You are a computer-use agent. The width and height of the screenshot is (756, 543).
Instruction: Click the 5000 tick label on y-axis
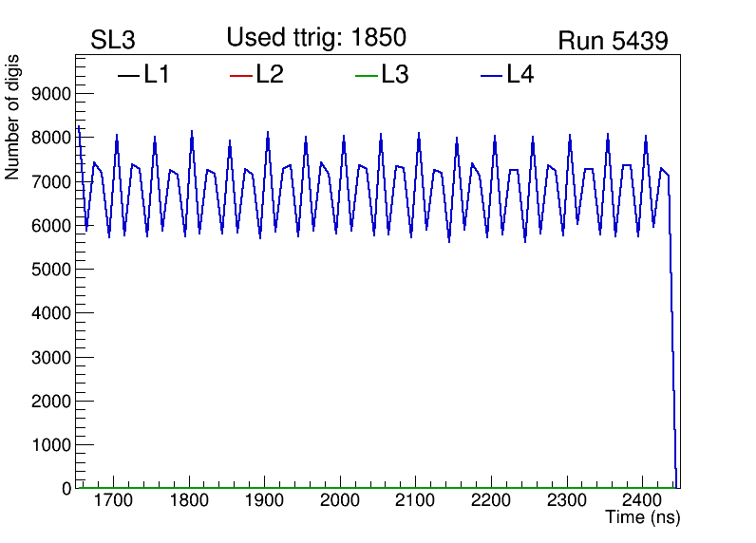53,269
